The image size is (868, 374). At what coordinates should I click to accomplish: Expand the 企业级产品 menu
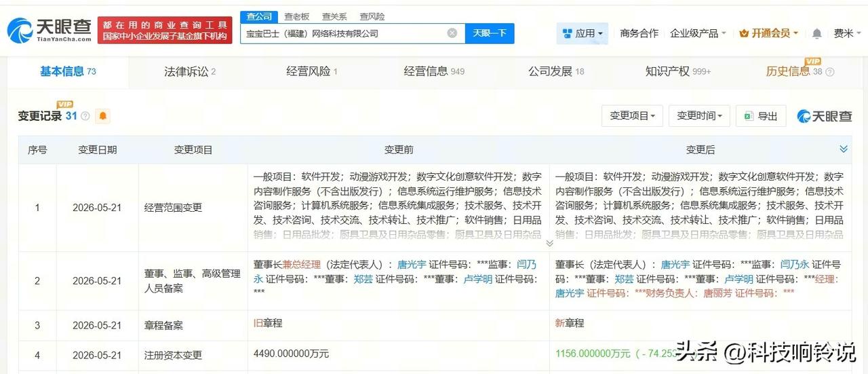[x=698, y=33]
